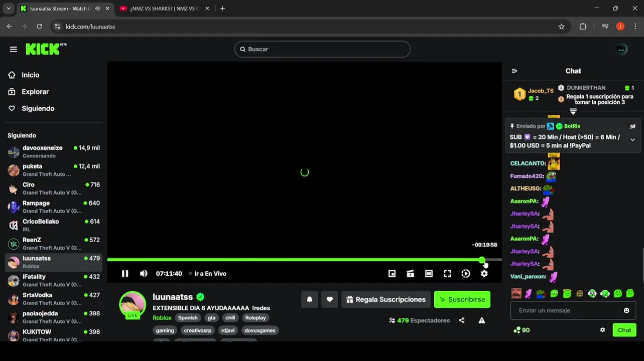
Task: Select the gaming tag
Action: coord(165,330)
